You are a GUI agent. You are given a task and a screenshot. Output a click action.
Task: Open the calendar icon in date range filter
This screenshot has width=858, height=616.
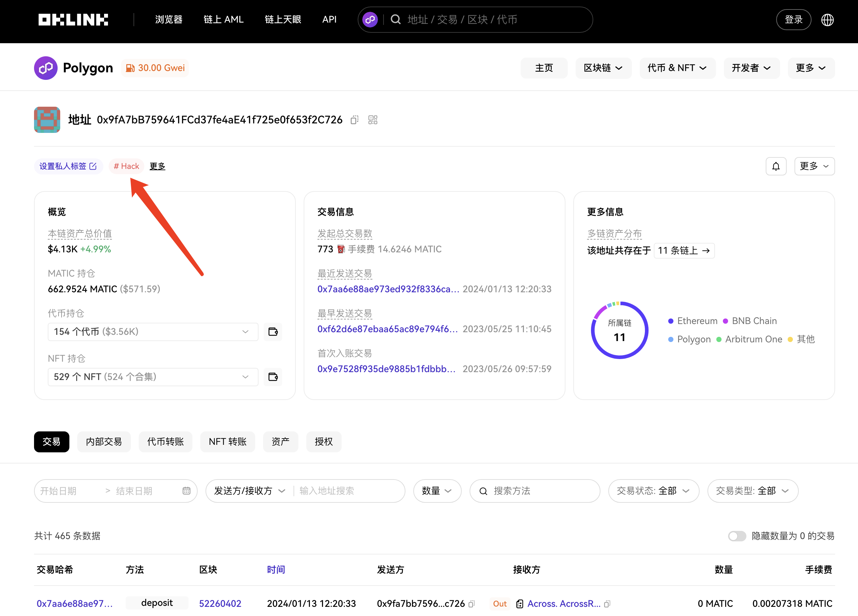[187, 491]
